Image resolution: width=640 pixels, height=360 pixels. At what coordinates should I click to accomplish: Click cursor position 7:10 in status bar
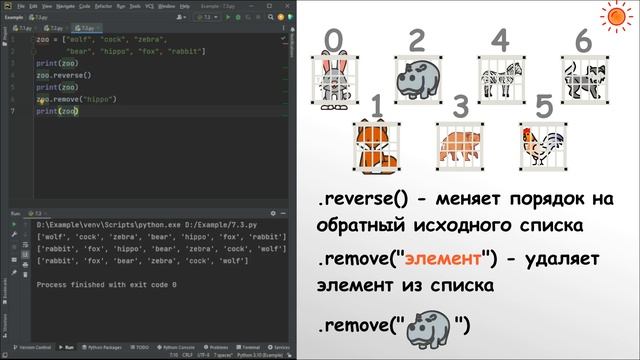[174, 356]
